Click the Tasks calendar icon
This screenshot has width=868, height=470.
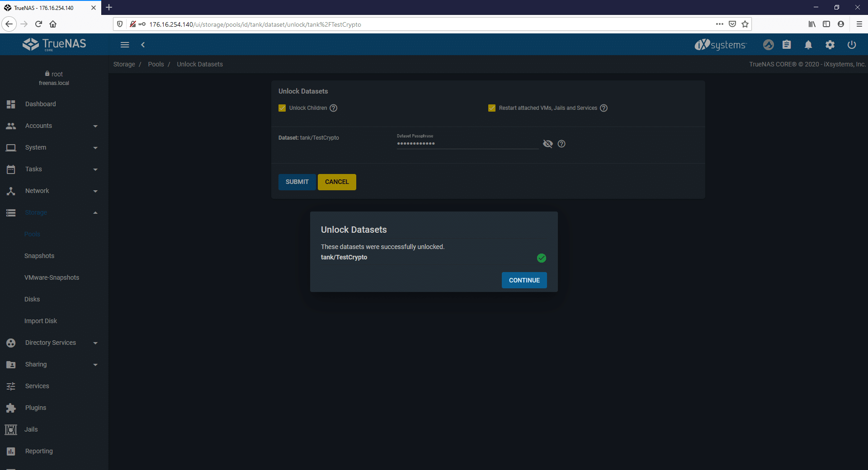coord(11,169)
